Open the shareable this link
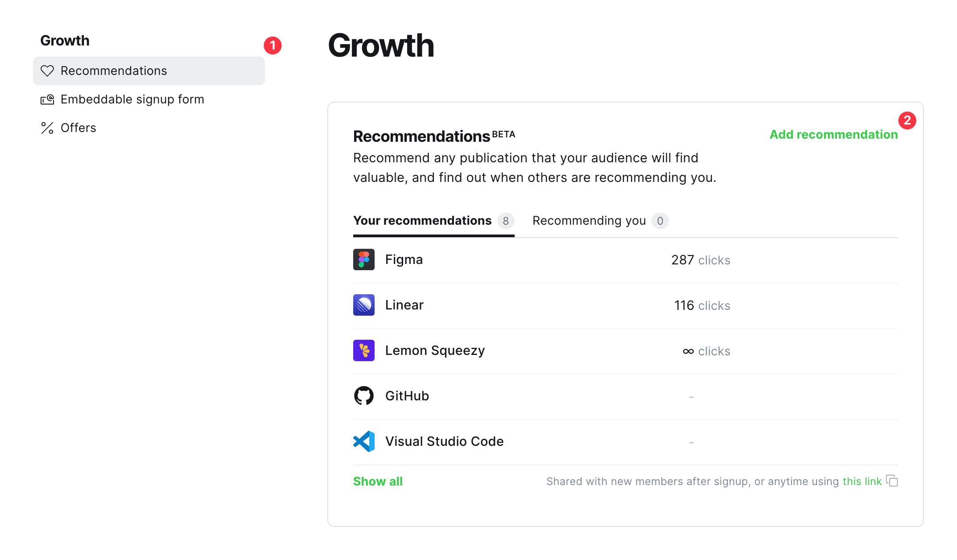 [862, 482]
